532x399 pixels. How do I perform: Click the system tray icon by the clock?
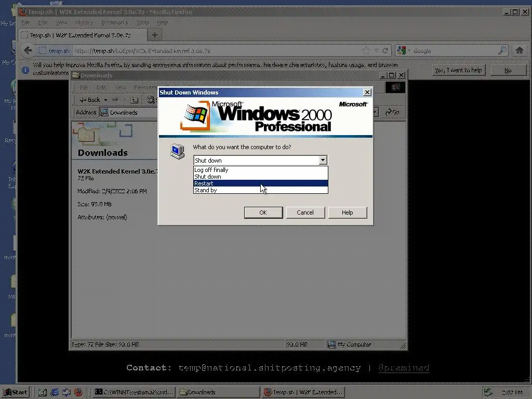[488, 392]
